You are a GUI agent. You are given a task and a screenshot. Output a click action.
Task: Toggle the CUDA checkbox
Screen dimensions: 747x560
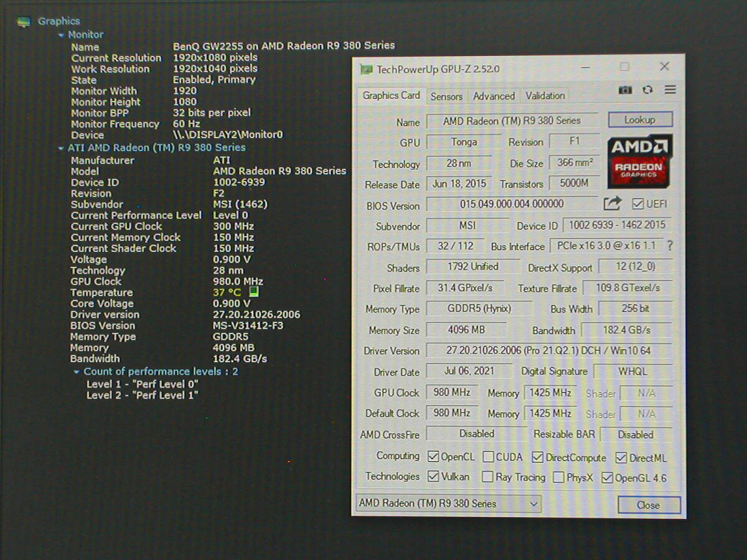tap(489, 457)
